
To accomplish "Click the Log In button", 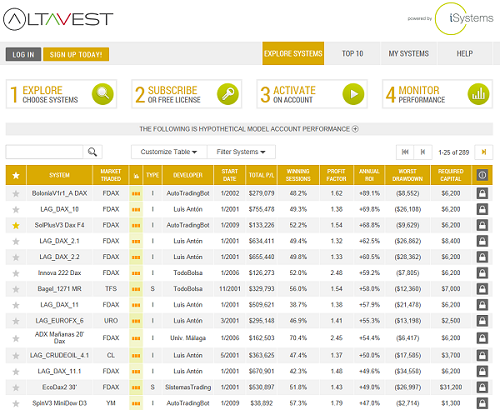I will [x=23, y=54].
